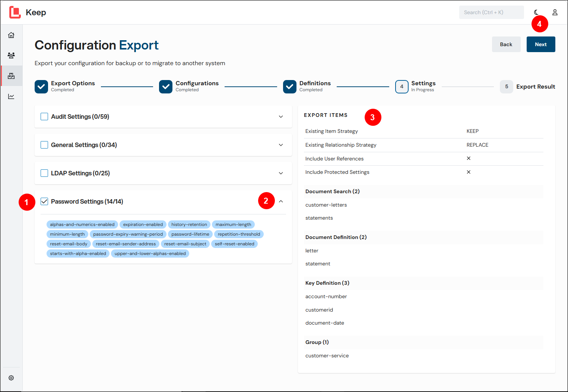
Task: Click the statements export item
Action: [x=319, y=218]
